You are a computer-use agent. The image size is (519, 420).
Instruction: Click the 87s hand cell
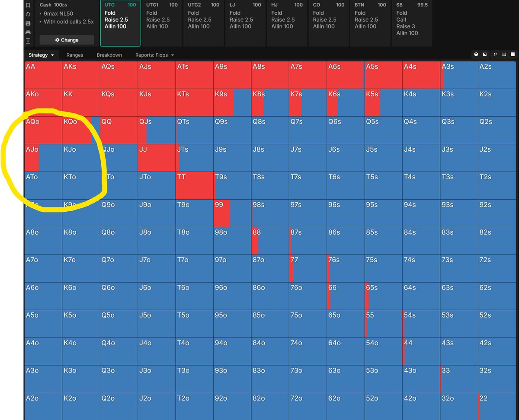point(308,241)
